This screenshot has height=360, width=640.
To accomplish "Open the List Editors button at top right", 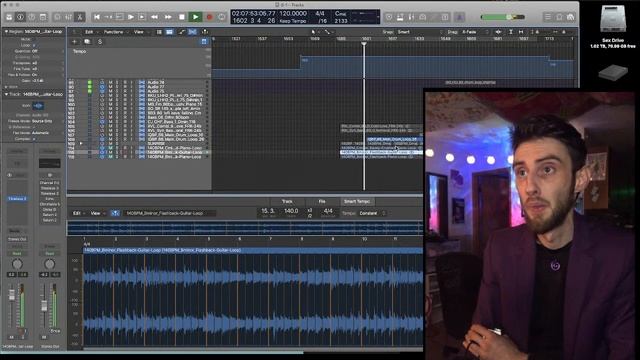I will [547, 17].
